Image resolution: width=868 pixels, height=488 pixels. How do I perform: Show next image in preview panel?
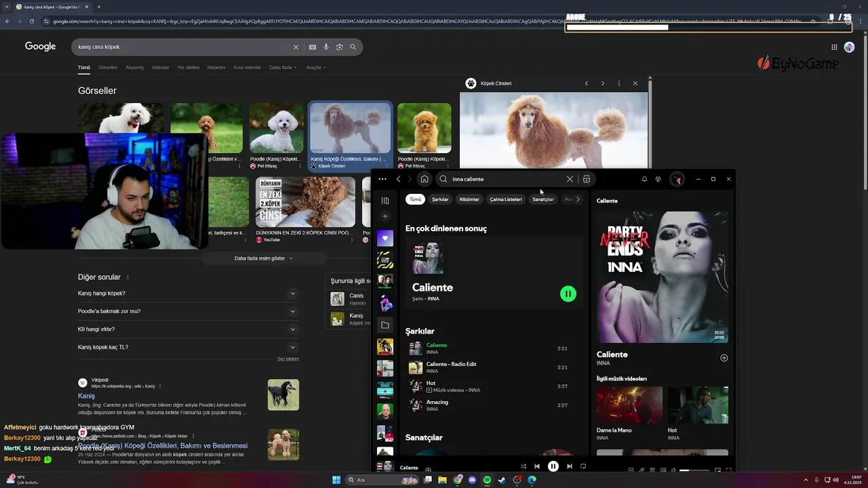coord(602,83)
